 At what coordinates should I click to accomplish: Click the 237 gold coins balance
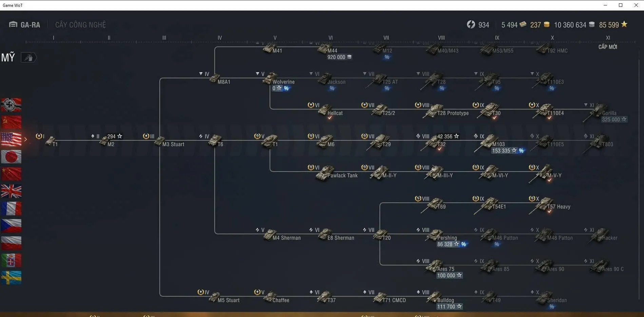coord(540,25)
